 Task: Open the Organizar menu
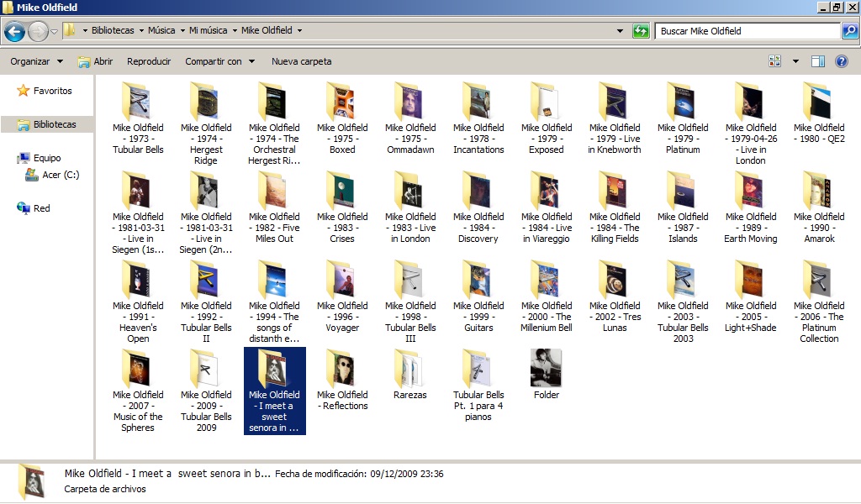[36, 61]
